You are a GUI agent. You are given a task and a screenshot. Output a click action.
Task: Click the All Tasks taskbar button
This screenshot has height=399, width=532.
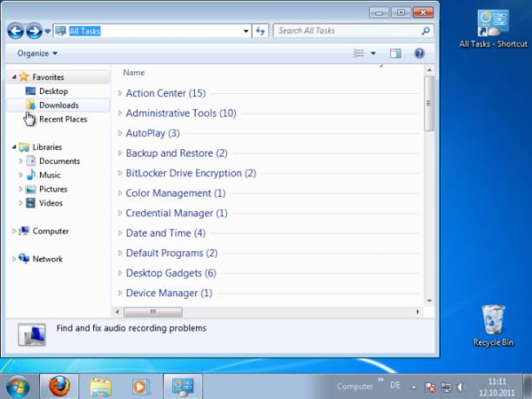183,387
